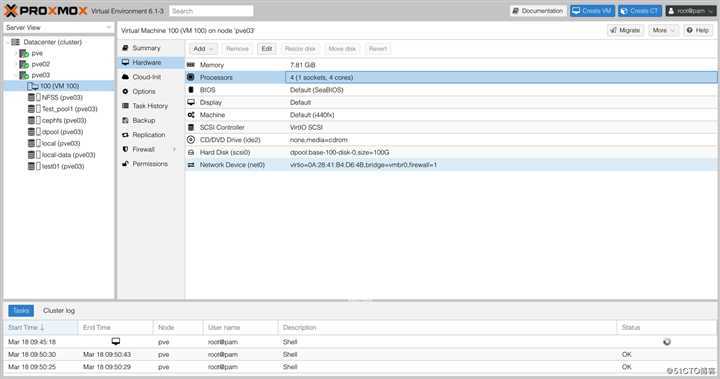
Task: Open the Options tab
Action: pyautogui.click(x=151, y=91)
